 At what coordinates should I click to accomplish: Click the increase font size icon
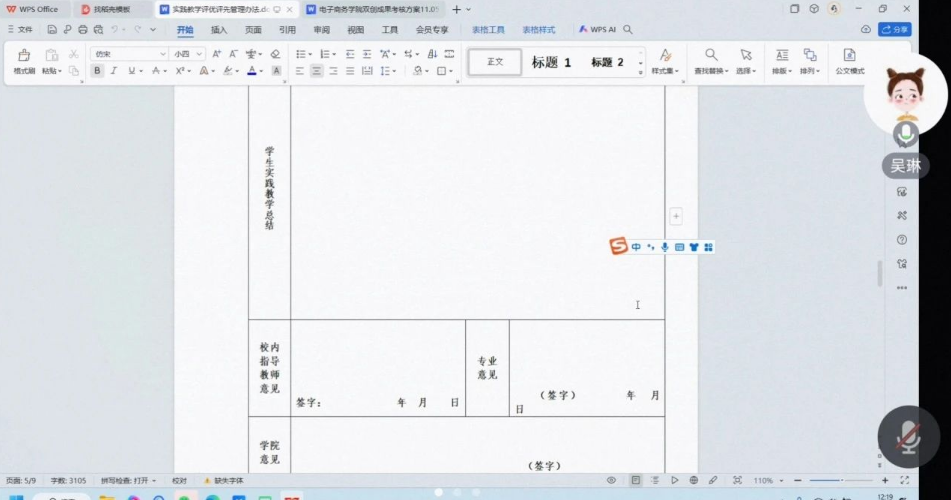217,54
